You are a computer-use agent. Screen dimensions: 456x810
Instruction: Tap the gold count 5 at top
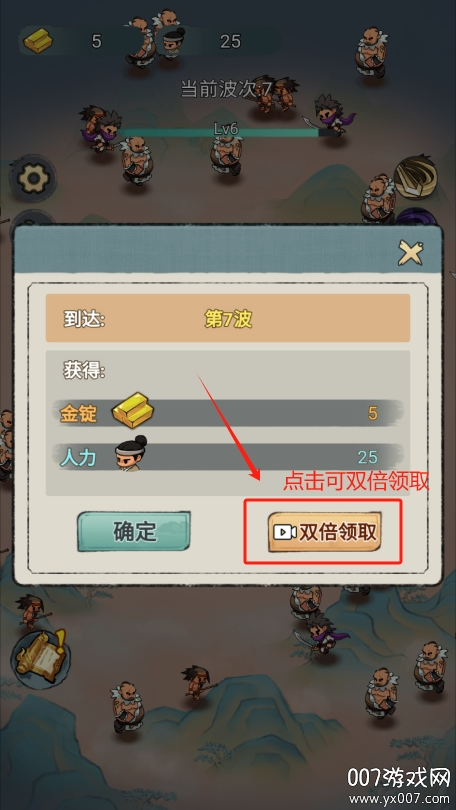point(96,41)
